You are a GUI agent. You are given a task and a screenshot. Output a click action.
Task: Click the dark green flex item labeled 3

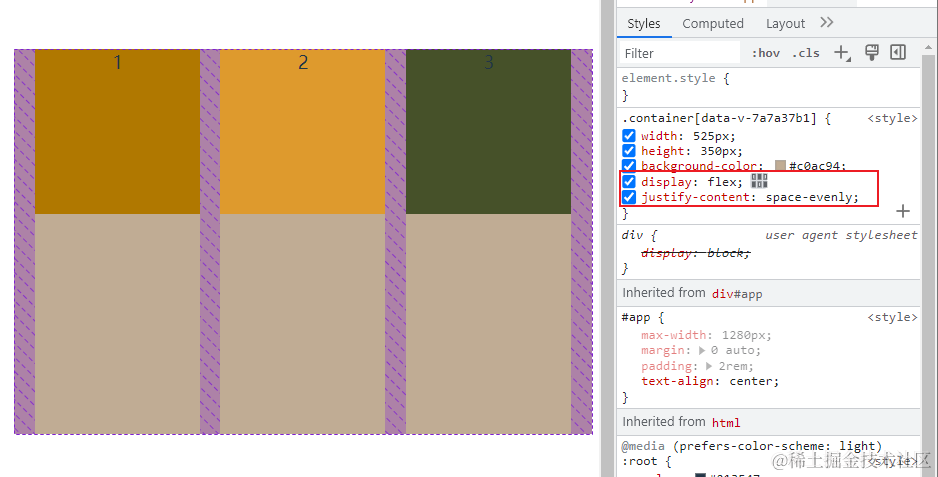coord(488,132)
